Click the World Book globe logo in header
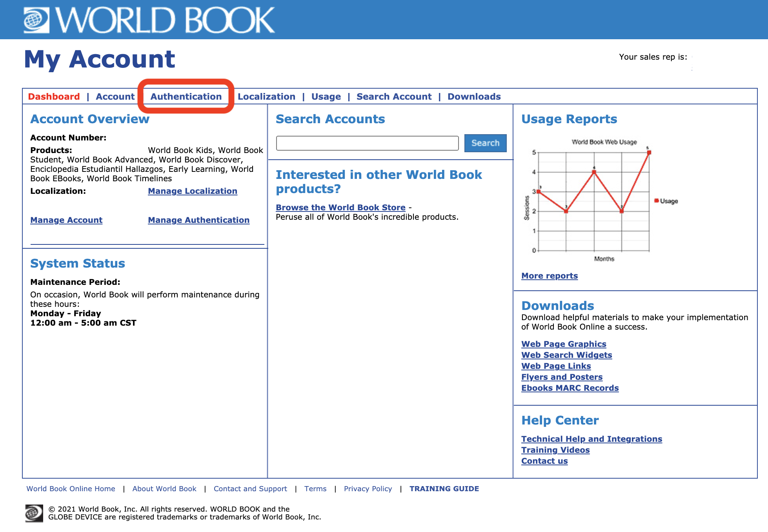Image resolution: width=768 pixels, height=532 pixels. coord(36,20)
